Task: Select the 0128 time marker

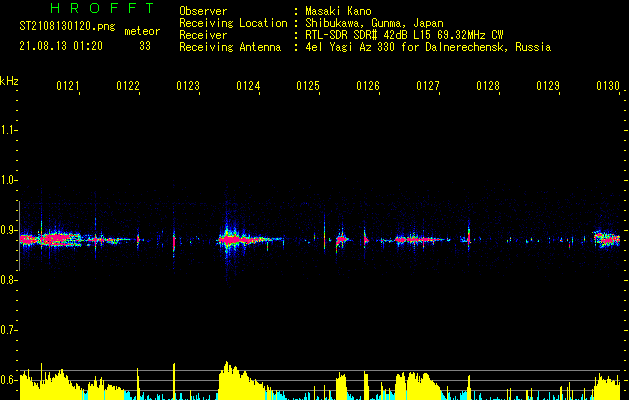Action: point(488,87)
